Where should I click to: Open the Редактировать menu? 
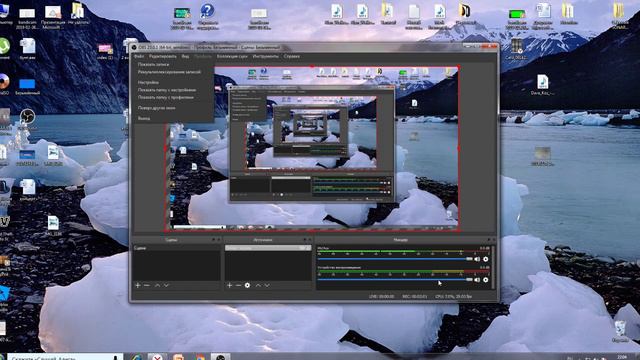click(162, 56)
